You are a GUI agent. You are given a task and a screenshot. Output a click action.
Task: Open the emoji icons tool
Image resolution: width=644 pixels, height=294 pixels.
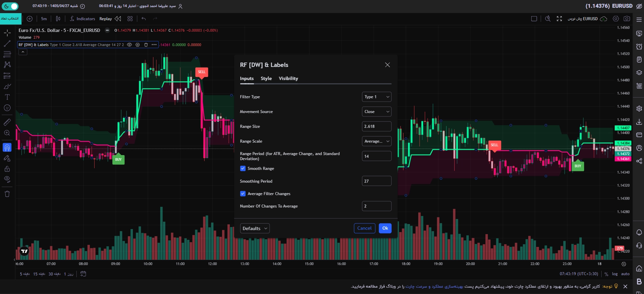(7, 108)
